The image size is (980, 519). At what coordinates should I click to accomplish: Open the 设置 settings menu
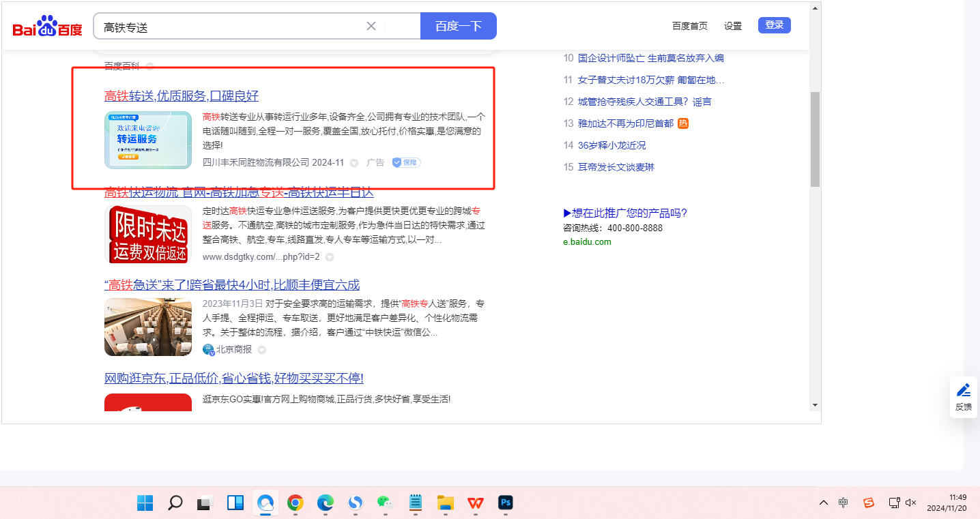pyautogui.click(x=733, y=26)
